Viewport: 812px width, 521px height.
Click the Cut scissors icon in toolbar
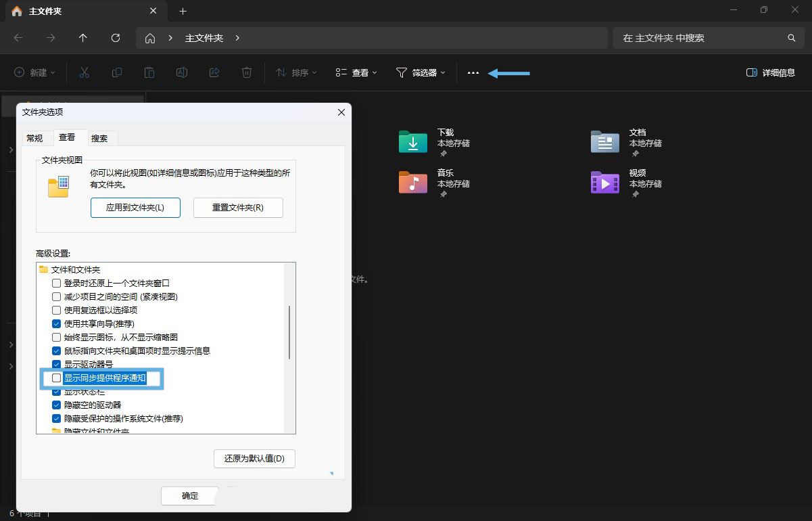coord(85,72)
